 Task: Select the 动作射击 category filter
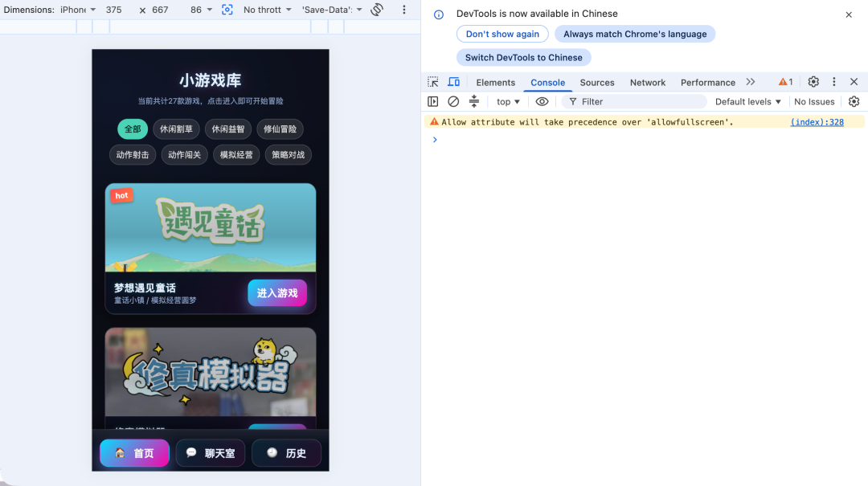click(x=133, y=155)
